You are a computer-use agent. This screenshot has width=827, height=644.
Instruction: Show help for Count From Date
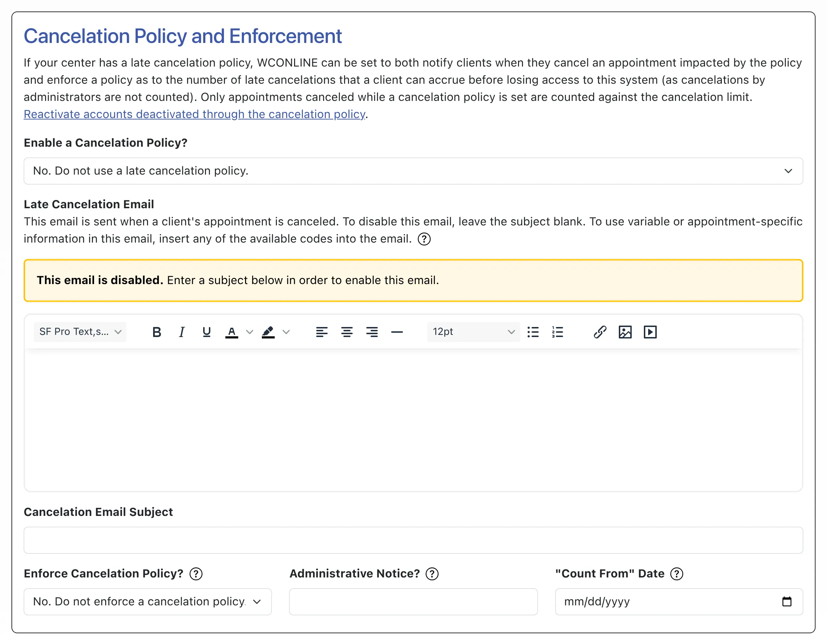677,574
